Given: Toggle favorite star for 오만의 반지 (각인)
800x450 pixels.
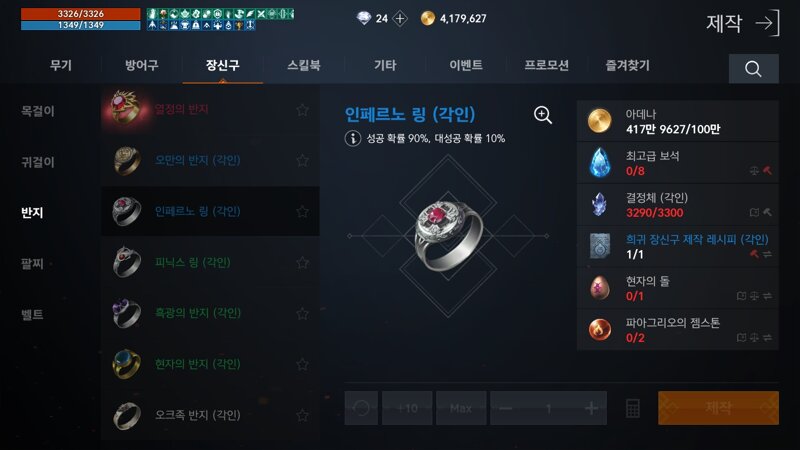Looking at the screenshot, I should click(x=303, y=160).
